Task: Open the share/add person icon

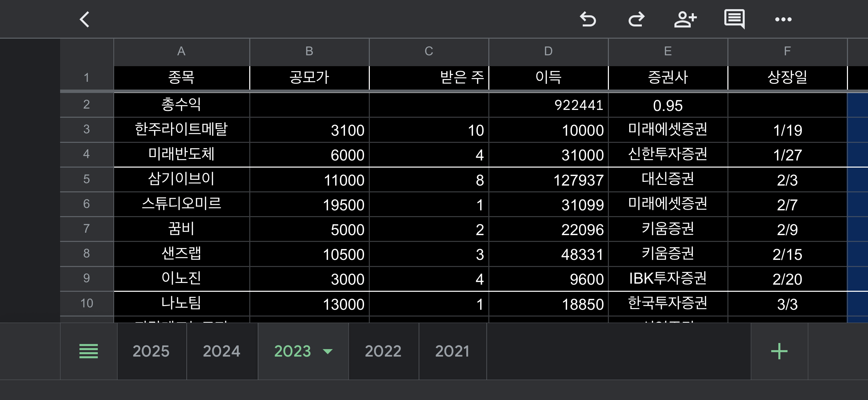Action: 685,19
